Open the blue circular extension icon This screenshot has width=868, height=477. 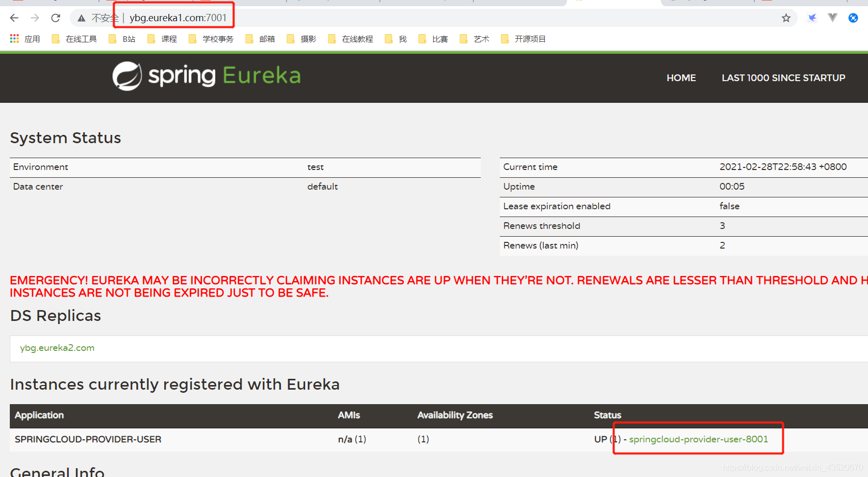[x=853, y=18]
